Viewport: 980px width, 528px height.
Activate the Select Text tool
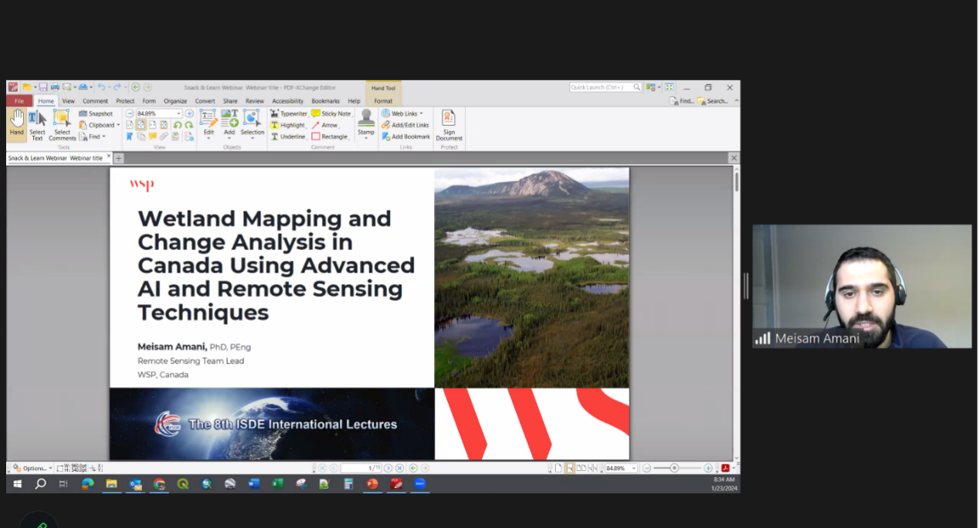[37, 124]
